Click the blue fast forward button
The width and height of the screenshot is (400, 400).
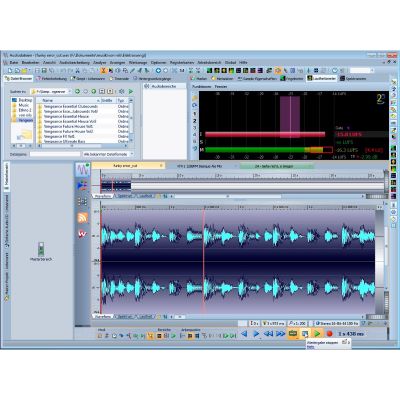pos(280,333)
